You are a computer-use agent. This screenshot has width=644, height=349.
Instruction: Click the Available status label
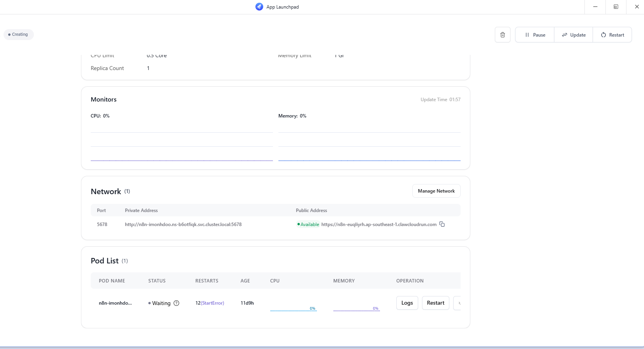point(308,224)
